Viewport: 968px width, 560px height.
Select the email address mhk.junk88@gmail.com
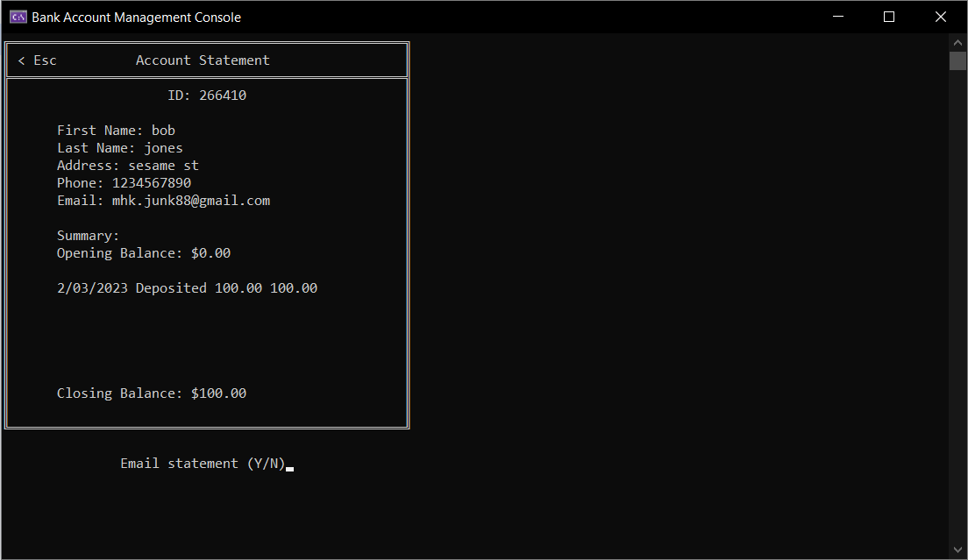(190, 200)
